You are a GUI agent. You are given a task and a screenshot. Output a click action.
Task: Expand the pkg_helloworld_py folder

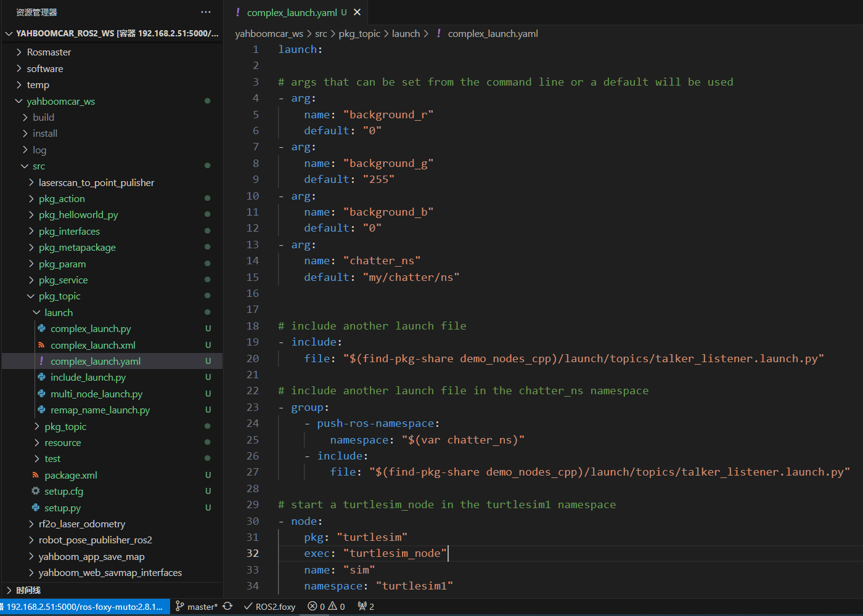coord(31,214)
